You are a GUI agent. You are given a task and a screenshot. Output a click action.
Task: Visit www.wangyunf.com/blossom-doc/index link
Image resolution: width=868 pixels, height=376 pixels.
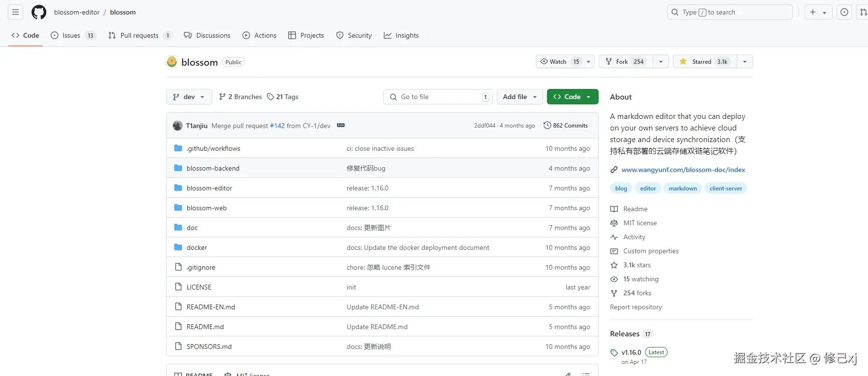click(x=683, y=170)
